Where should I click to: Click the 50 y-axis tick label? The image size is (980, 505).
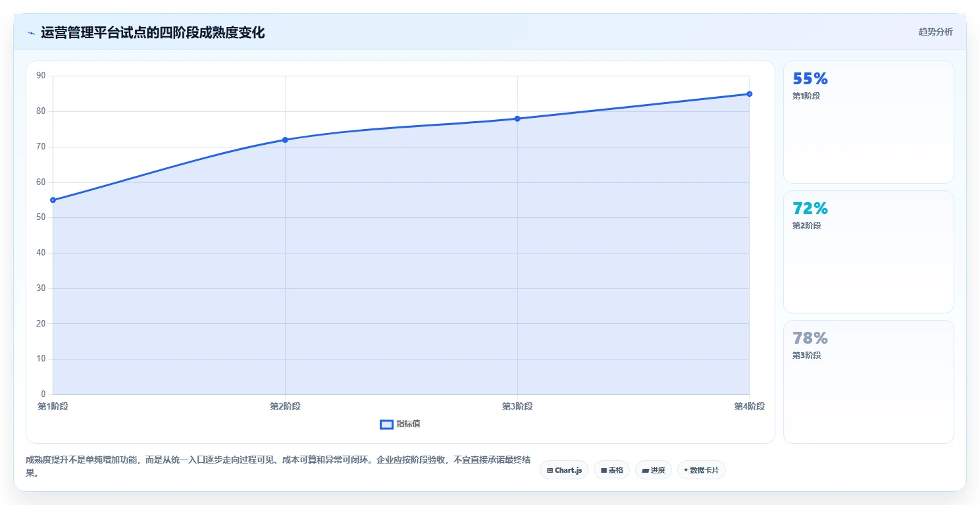[x=41, y=217]
